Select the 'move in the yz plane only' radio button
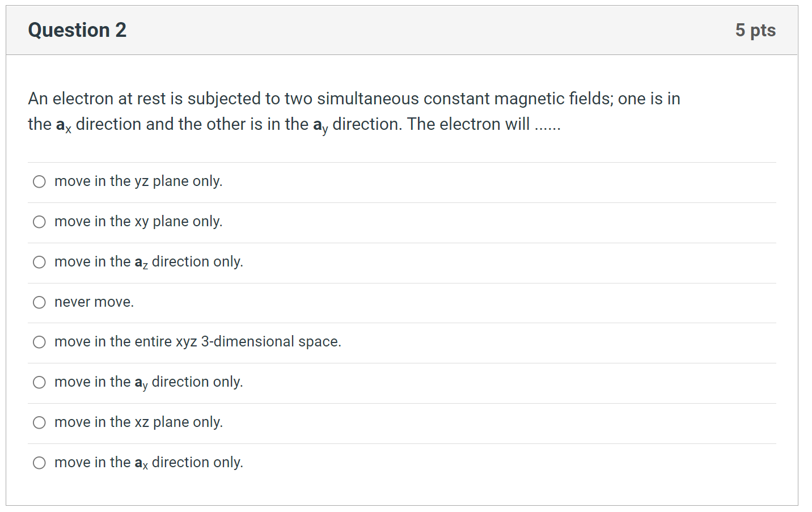812x512 pixels. [39, 181]
